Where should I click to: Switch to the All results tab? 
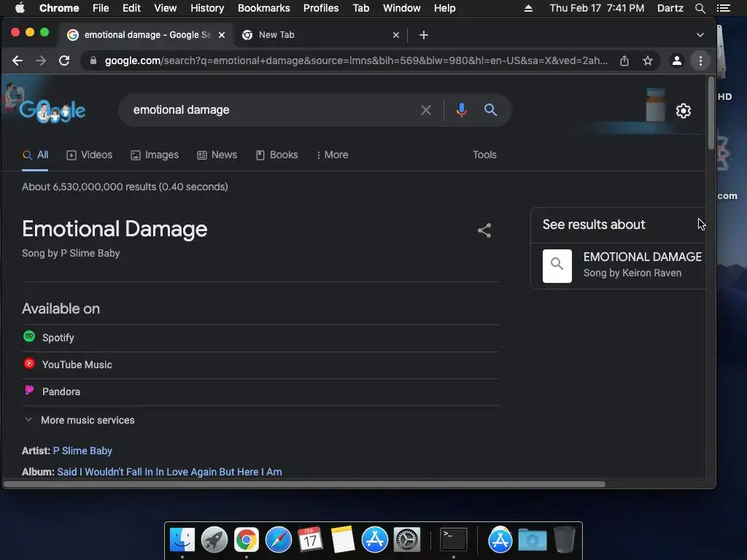[35, 155]
